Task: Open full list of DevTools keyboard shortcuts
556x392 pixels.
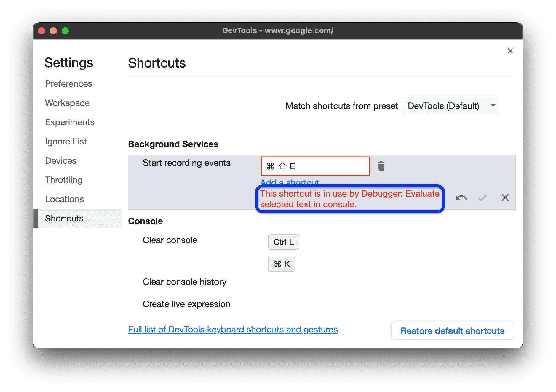Action: (x=233, y=329)
